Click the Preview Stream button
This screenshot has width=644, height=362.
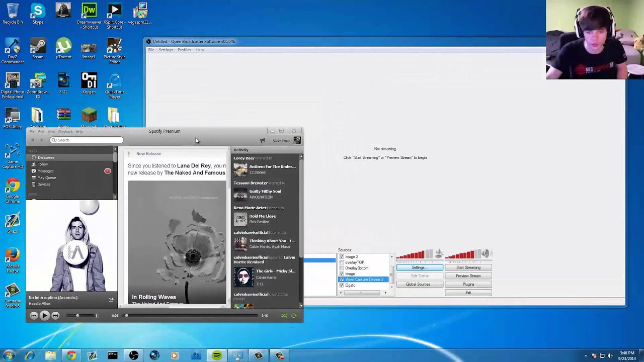tap(468, 276)
